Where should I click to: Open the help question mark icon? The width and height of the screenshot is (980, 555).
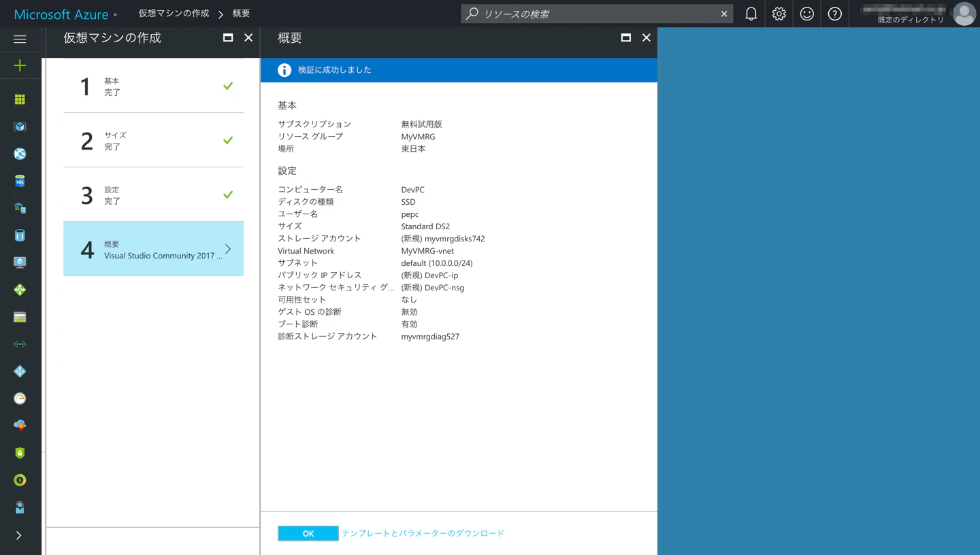(x=835, y=14)
